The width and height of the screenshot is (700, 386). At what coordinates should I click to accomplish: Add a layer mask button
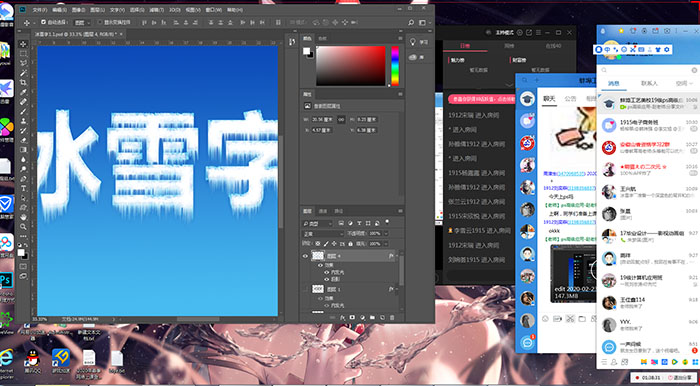(352, 317)
